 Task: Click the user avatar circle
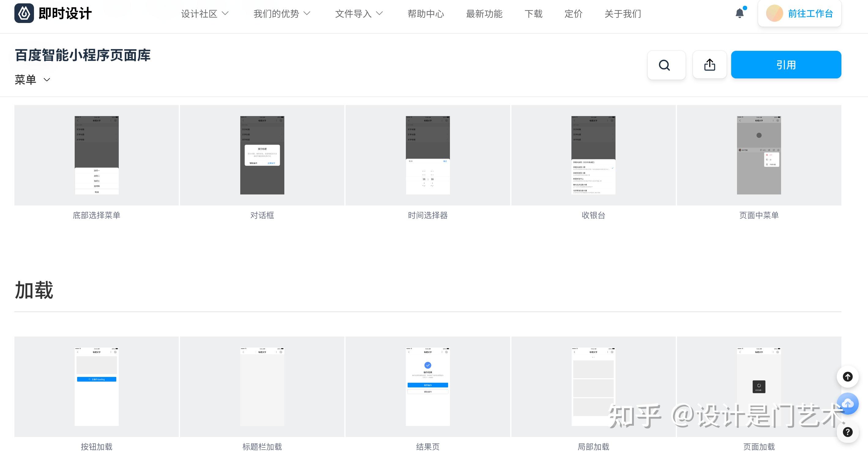774,13
